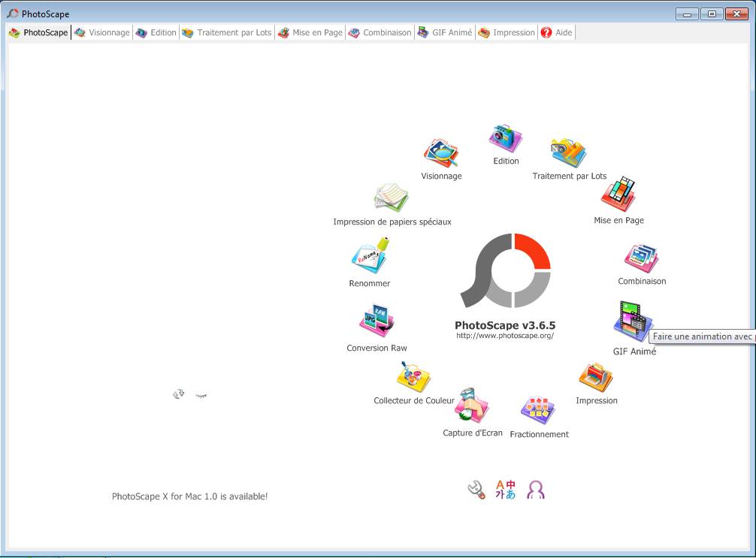The height and width of the screenshot is (558, 756).
Task: Click the Impression de papiers spéciaux label
Action: (392, 222)
